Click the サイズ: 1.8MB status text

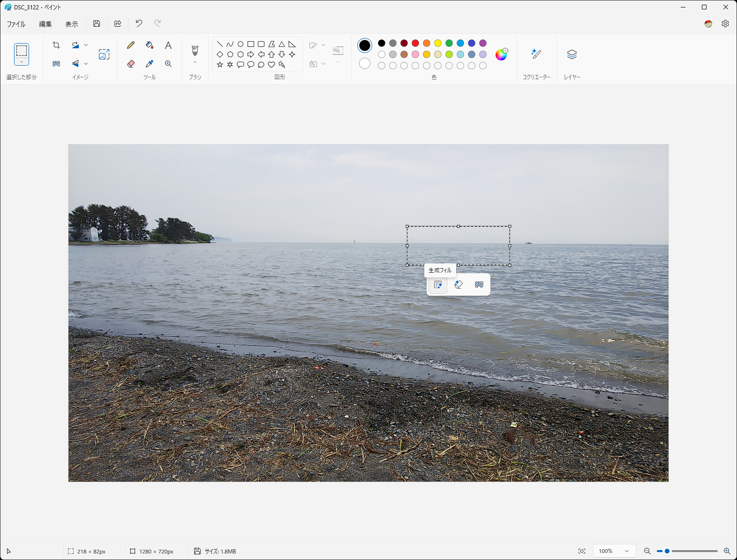coord(220,552)
